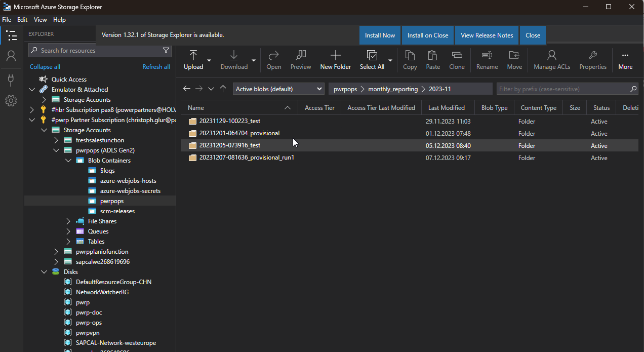Click the search magnifier in the prefix filter
This screenshot has width=644, height=352.
click(633, 89)
